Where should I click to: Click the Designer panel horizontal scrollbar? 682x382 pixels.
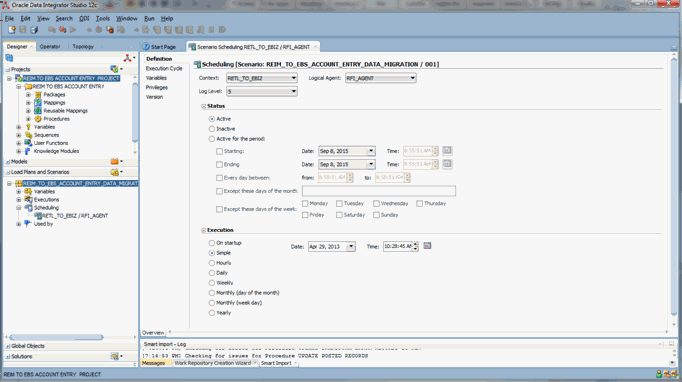(x=57, y=337)
